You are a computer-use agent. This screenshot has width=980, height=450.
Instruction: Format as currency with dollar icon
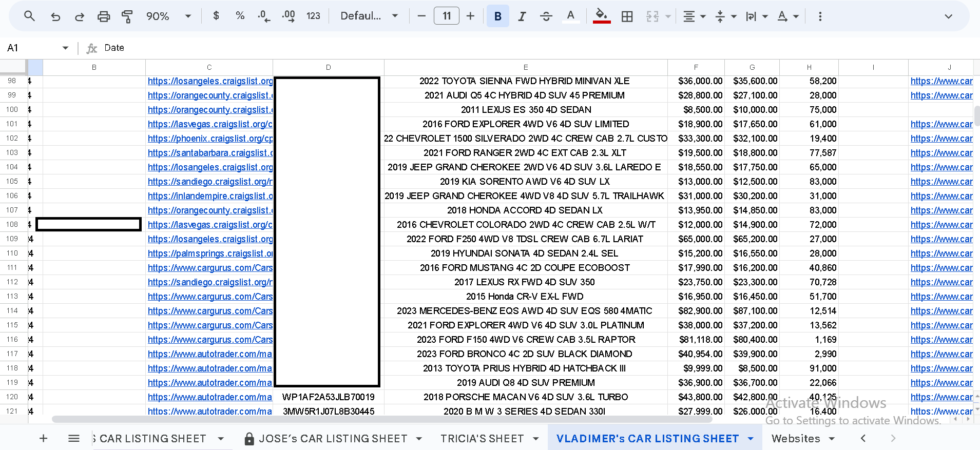216,16
